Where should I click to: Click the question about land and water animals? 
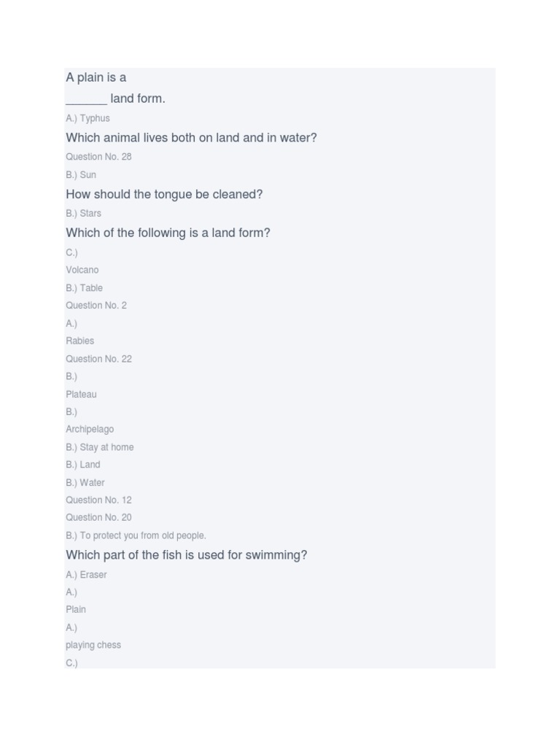191,138
